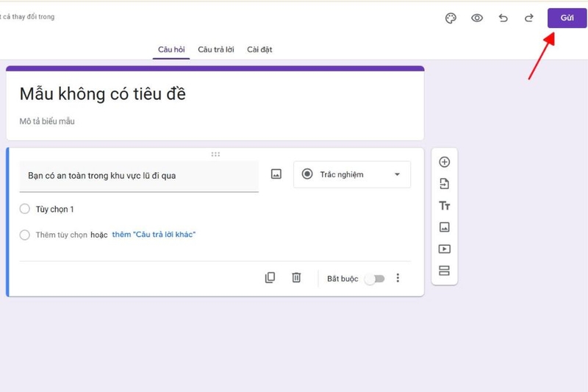Add a new question from the sidebar
The height and width of the screenshot is (392, 588).
(445, 162)
